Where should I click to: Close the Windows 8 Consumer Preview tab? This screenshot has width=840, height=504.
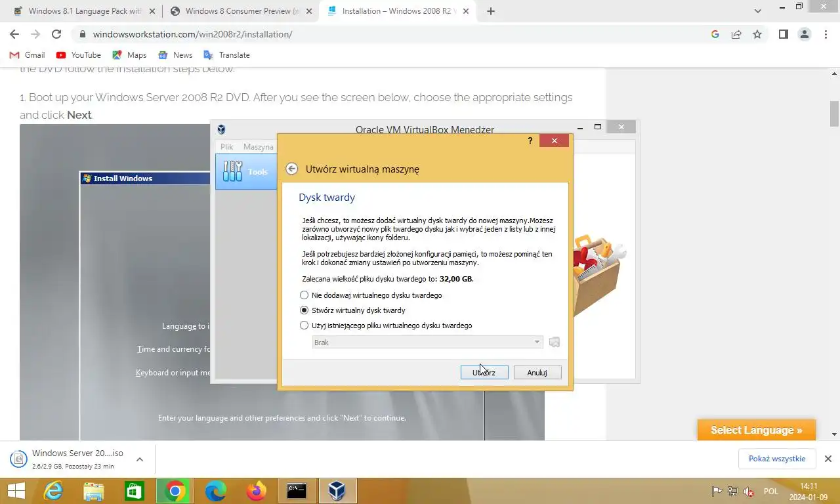309,11
